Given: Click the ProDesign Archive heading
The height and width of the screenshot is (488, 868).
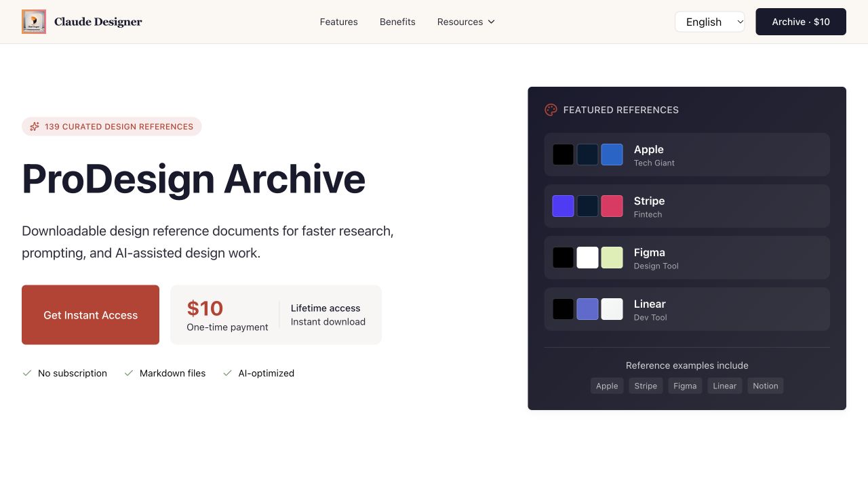Looking at the screenshot, I should click(x=194, y=179).
